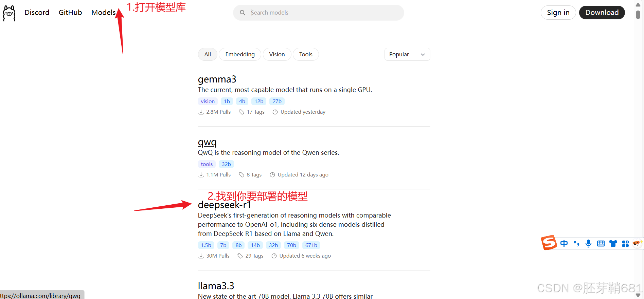644x299 pixels.
Task: Click deepseek-r1 8b size tag
Action: 238,245
